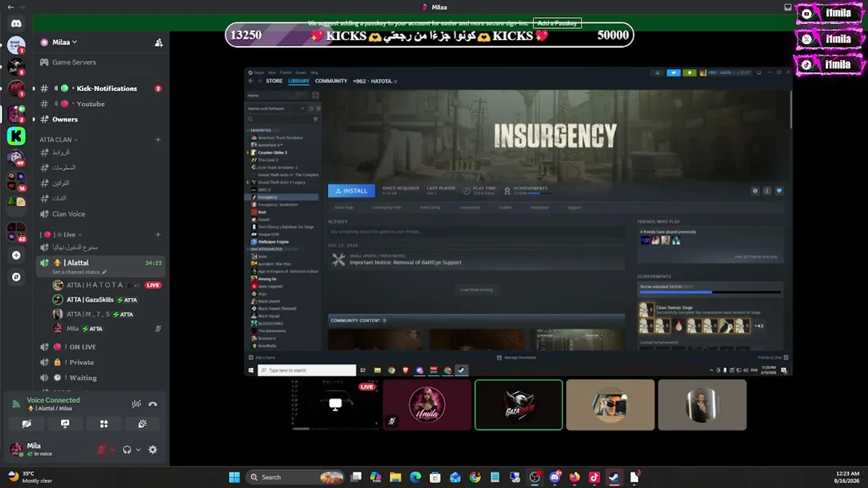
Task: Open the green Kick server icon
Action: tap(16, 136)
